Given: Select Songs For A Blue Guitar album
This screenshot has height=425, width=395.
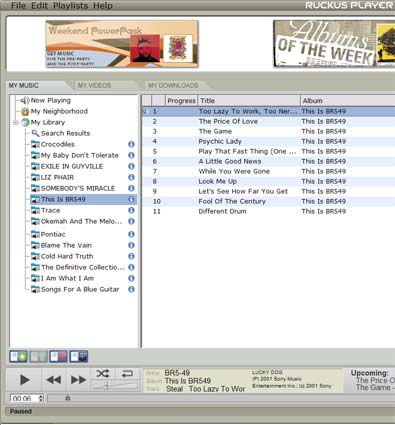Looking at the screenshot, I should (x=80, y=289).
